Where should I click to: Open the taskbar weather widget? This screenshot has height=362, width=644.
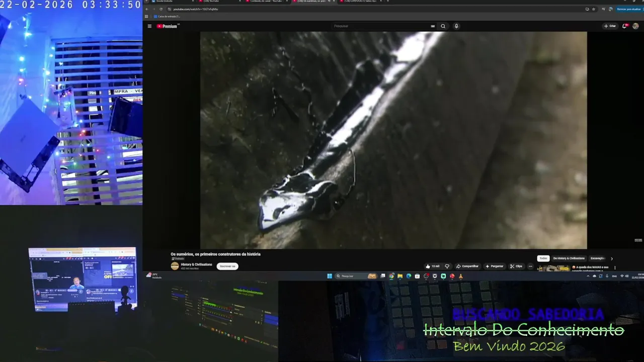pos(154,276)
